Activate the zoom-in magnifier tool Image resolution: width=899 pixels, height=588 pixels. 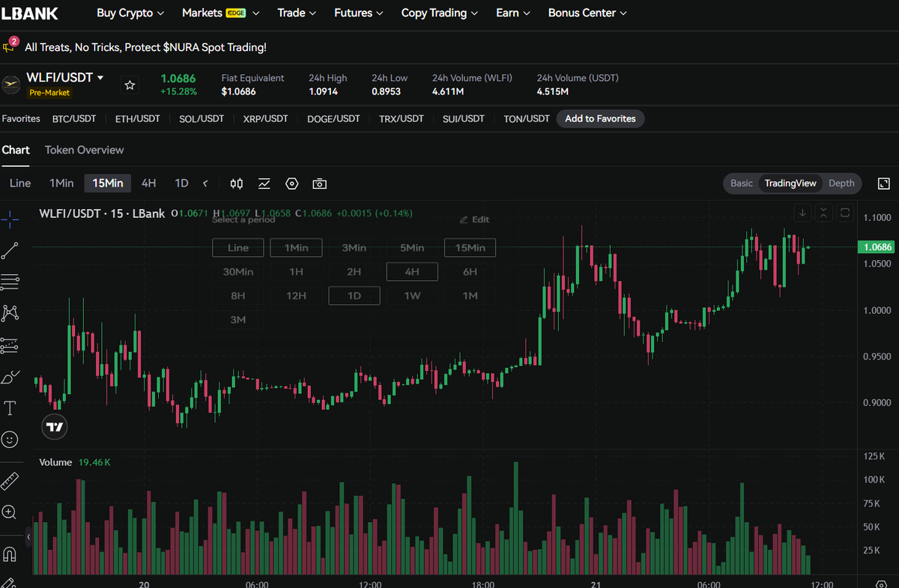[10, 512]
